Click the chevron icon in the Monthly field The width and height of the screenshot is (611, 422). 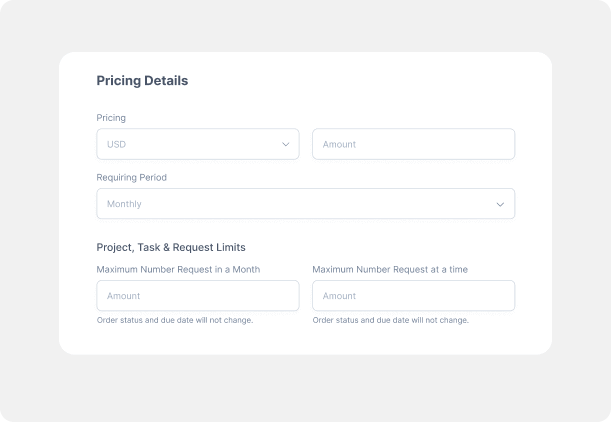point(500,204)
